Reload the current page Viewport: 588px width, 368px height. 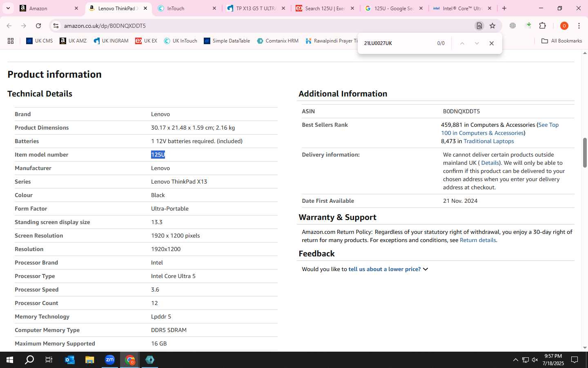38,26
